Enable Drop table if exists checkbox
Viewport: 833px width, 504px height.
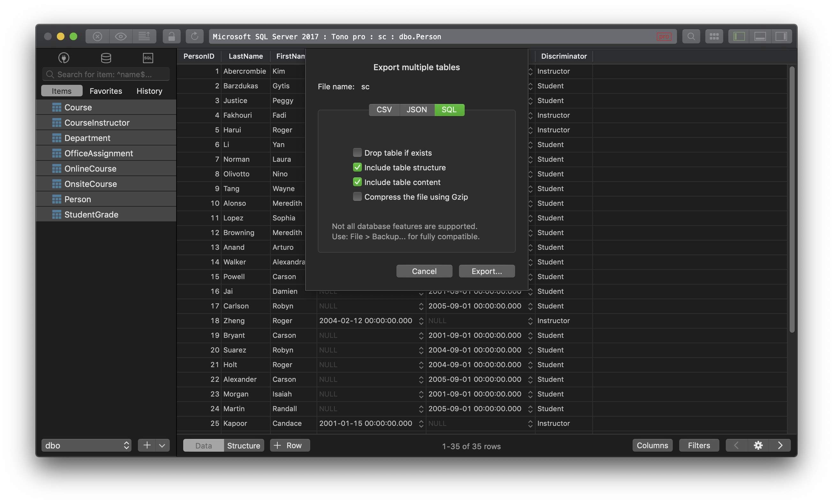pos(357,153)
